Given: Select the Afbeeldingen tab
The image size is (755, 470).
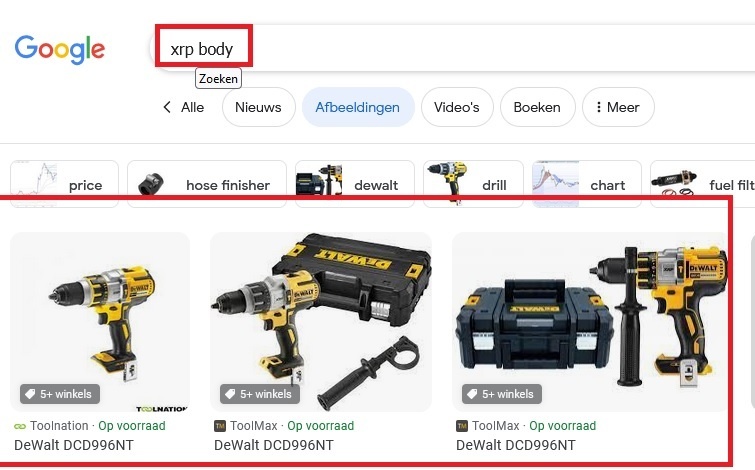Looking at the screenshot, I should pyautogui.click(x=358, y=107).
